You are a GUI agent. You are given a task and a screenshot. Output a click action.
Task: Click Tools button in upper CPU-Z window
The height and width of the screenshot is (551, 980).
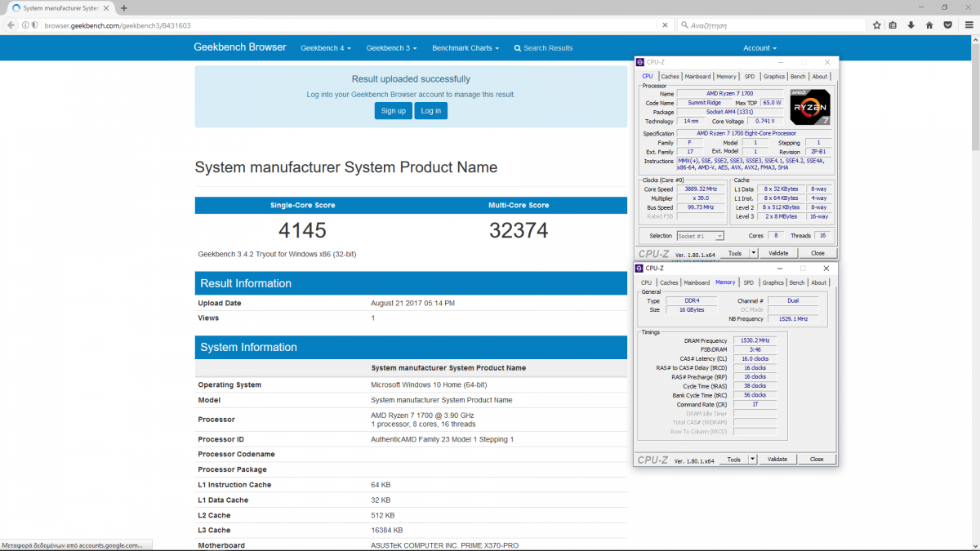[x=735, y=254]
